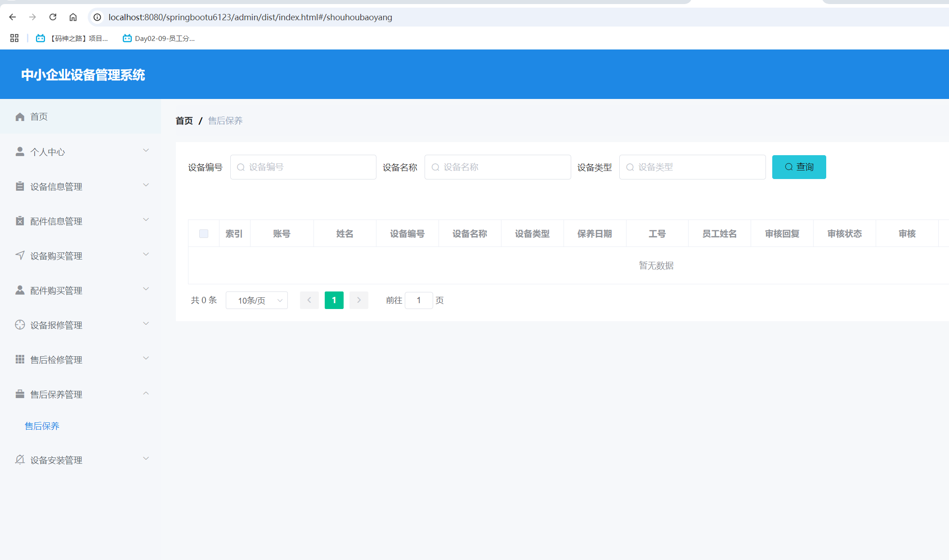Click the home icon beside 首页

tap(20, 116)
